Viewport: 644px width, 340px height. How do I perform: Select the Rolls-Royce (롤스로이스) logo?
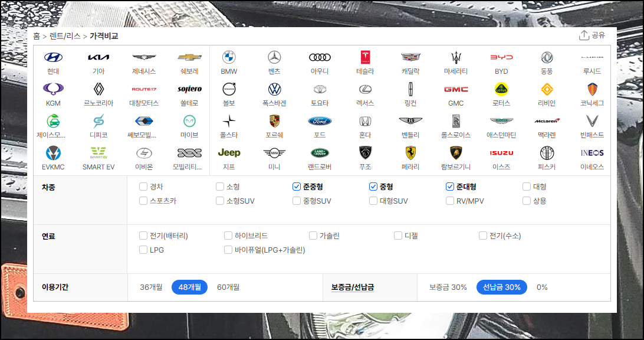pos(456,121)
